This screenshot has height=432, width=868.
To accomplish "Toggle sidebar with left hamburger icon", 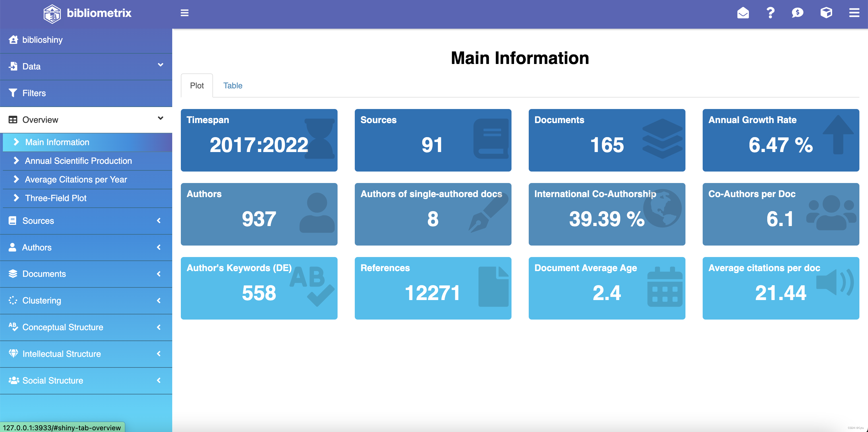I will point(184,13).
